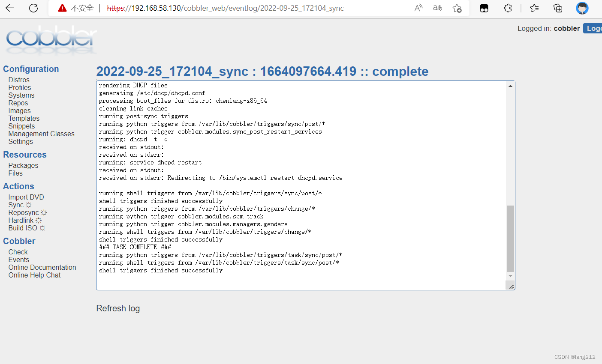
Task: Add the page to favorites using the star-plus icon
Action: point(457,8)
